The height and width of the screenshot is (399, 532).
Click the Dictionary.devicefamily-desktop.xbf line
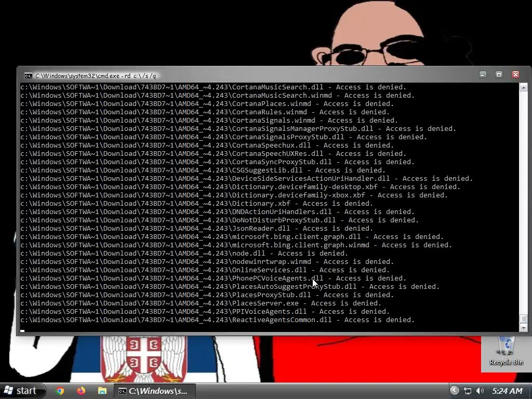pyautogui.click(x=240, y=187)
